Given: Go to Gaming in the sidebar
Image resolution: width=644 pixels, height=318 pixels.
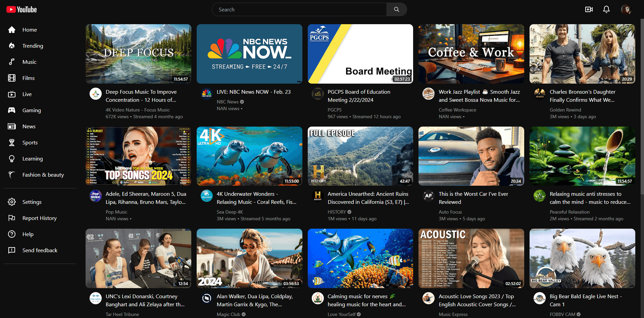Looking at the screenshot, I should (32, 110).
